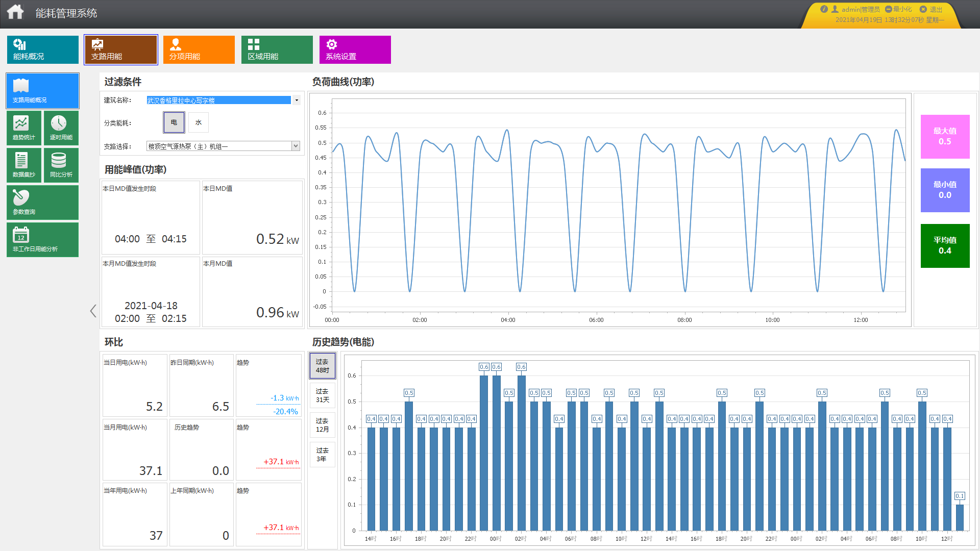The image size is (980, 551).
Task: Click the info icon near admin
Action: 824,9
